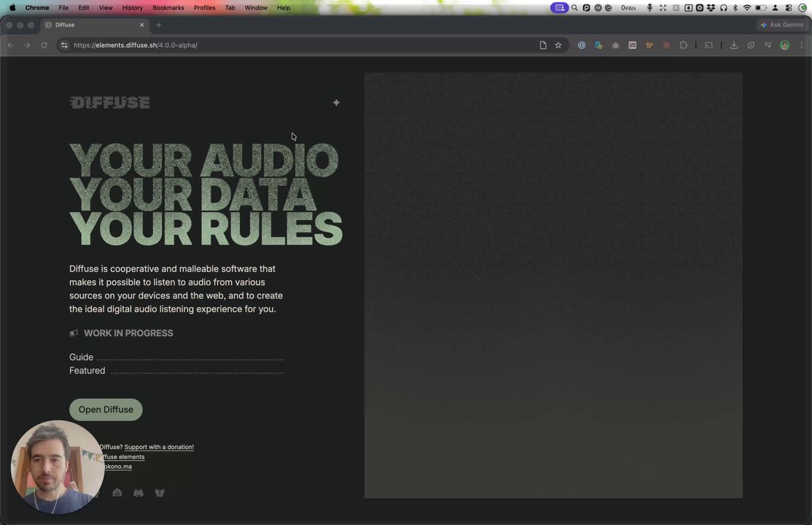This screenshot has width=812, height=525.
Task: Open the Window menu
Action: pyautogui.click(x=256, y=8)
